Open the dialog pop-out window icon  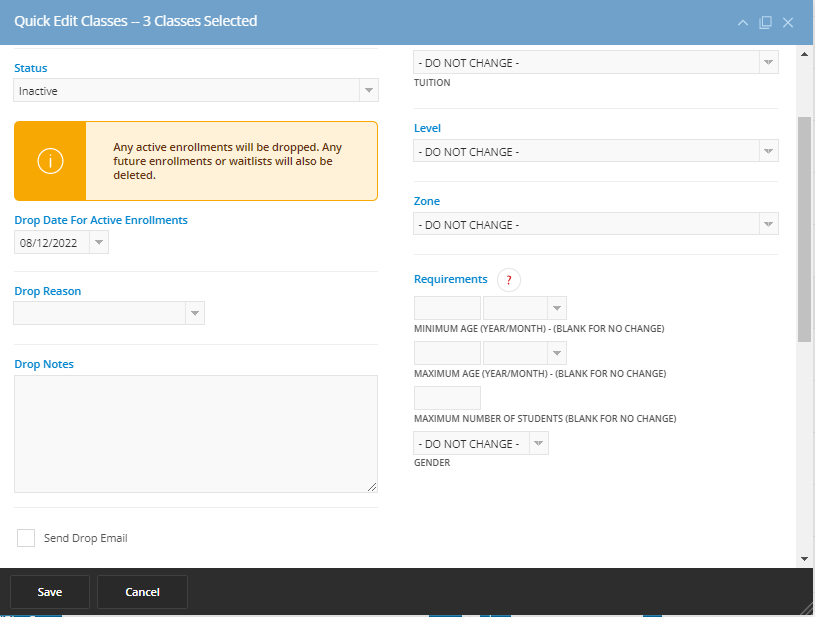click(765, 21)
